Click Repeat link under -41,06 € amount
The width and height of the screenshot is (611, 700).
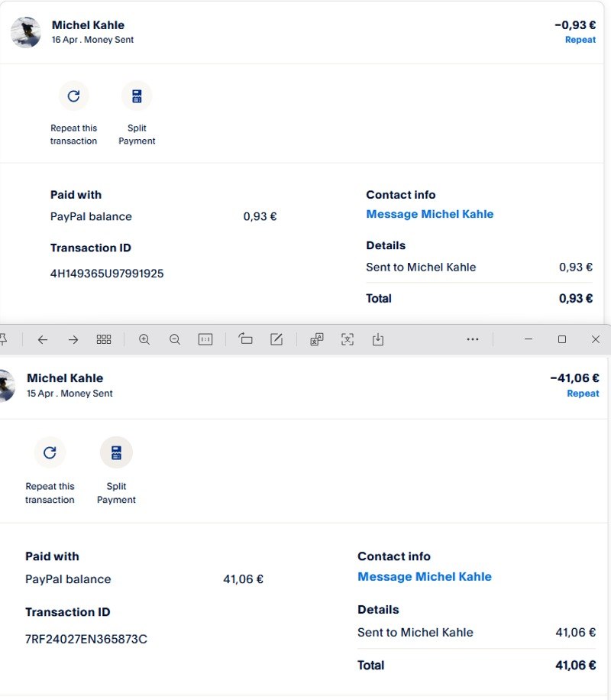[583, 394]
